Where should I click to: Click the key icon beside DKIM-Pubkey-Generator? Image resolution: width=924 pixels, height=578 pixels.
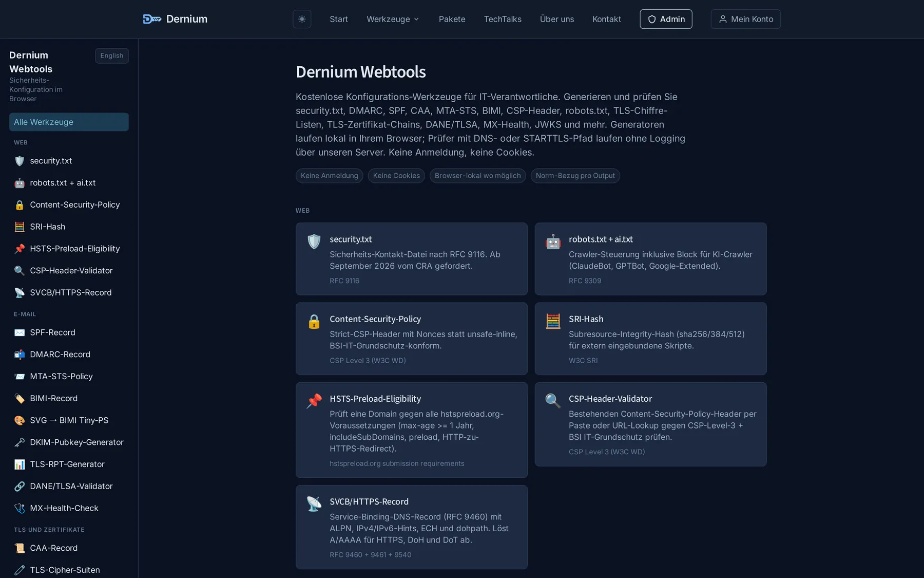[20, 442]
